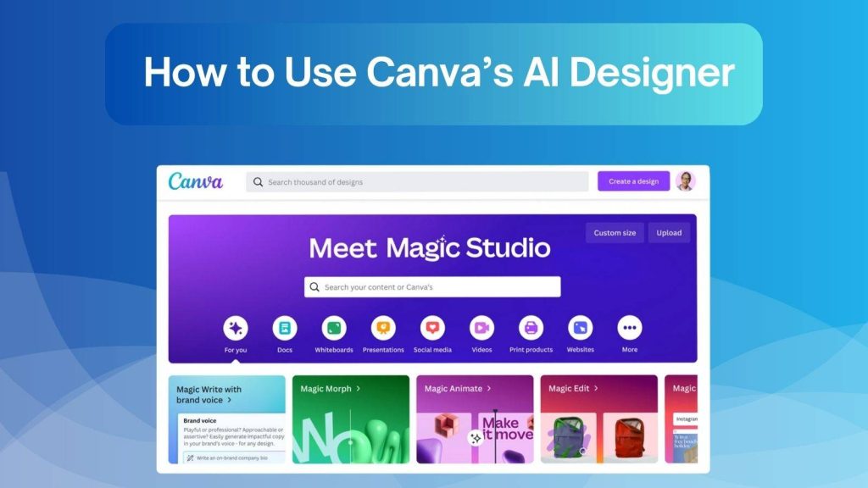Select the Whiteboards icon
Viewport: 868px width, 488px height.
point(334,326)
